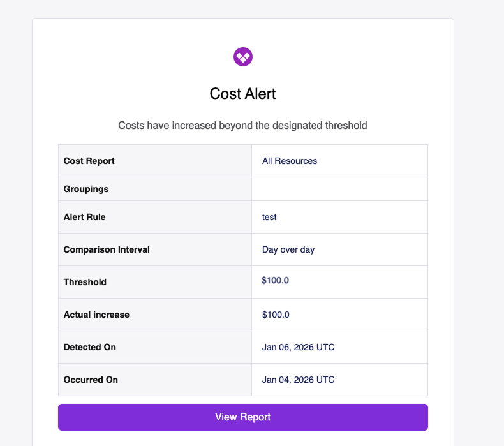Screen dimensions: 504x446
Task: Select the 'Jan 04, 2026 UTC' occurred date
Action: point(298,380)
